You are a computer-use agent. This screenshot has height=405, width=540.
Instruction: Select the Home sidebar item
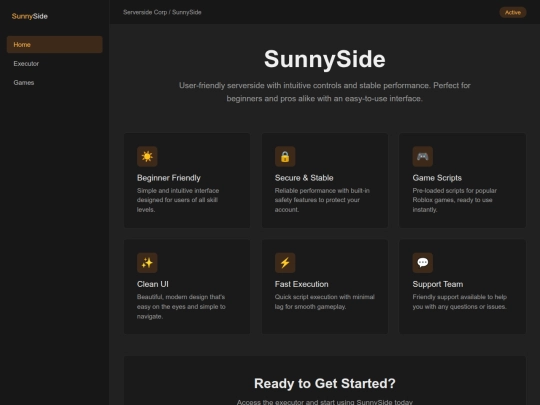[54, 44]
